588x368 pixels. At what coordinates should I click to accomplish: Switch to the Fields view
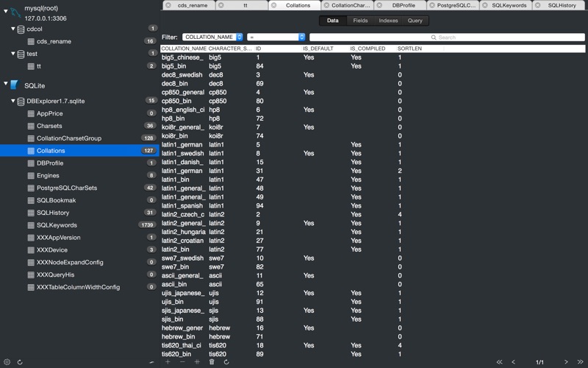pyautogui.click(x=360, y=21)
